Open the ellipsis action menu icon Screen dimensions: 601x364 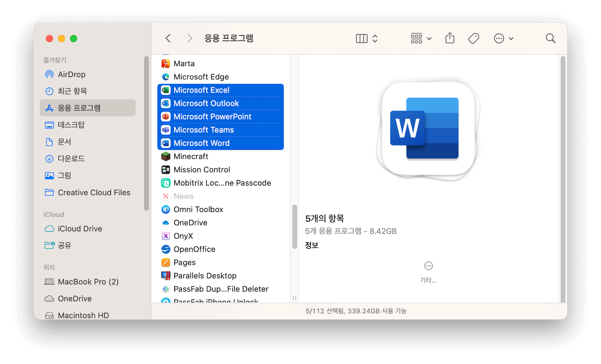[499, 38]
